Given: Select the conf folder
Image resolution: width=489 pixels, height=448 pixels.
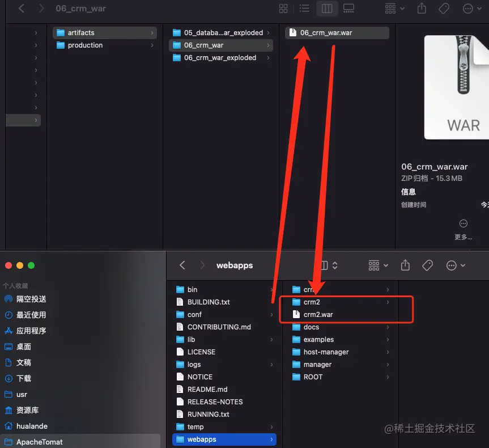Looking at the screenshot, I should coord(224,315).
